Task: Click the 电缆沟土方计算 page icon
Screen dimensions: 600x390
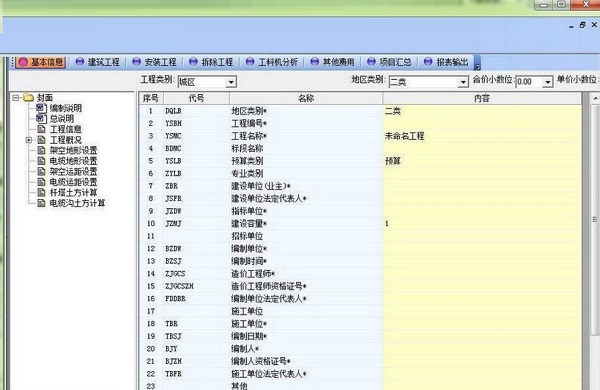Action: (41, 203)
